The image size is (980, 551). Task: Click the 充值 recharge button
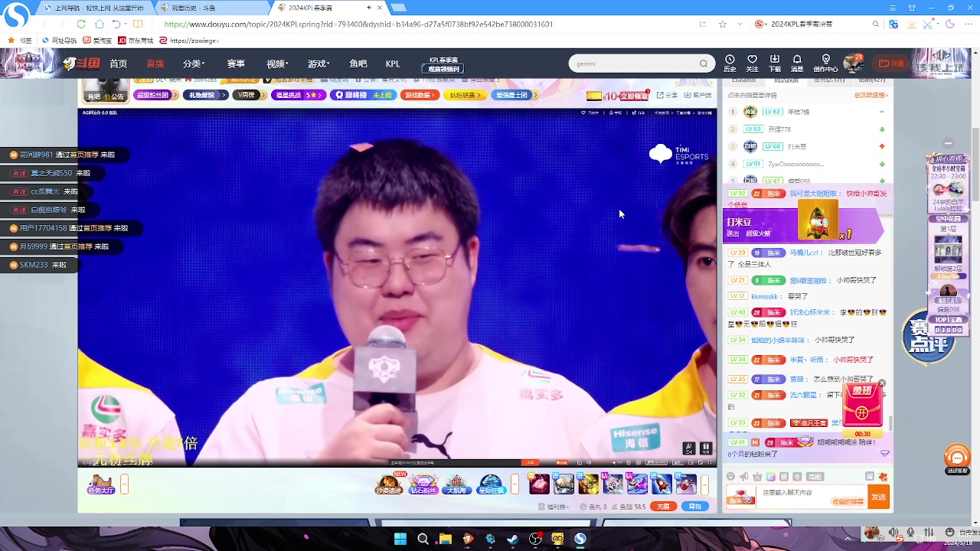click(664, 507)
